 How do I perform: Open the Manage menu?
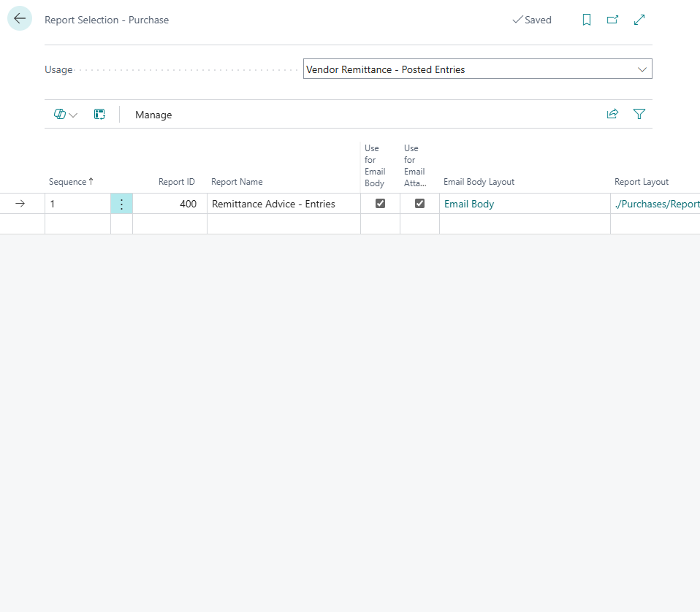[153, 115]
